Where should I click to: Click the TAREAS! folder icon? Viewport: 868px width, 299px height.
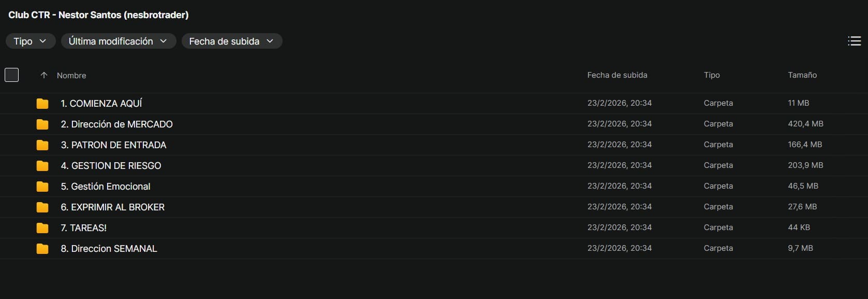pos(42,228)
